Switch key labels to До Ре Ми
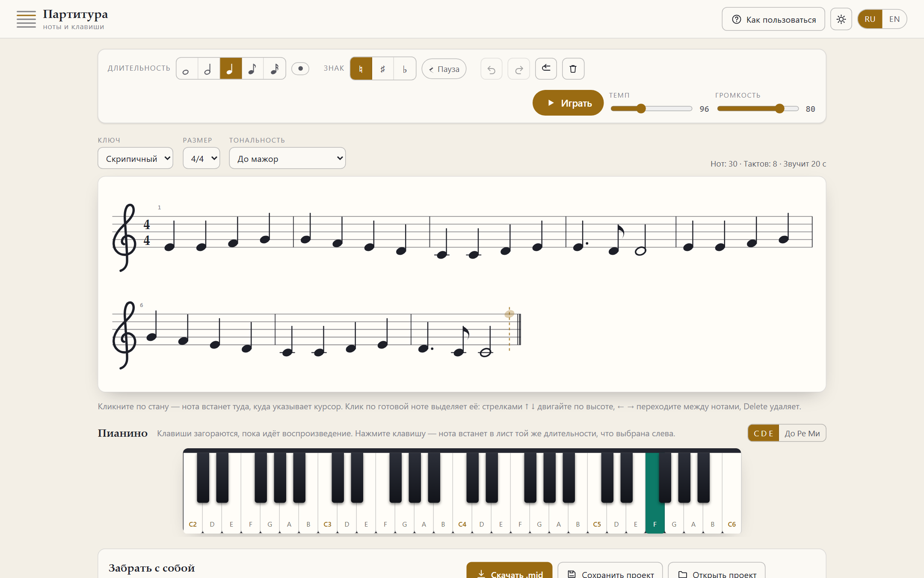The image size is (924, 578). 802,433
